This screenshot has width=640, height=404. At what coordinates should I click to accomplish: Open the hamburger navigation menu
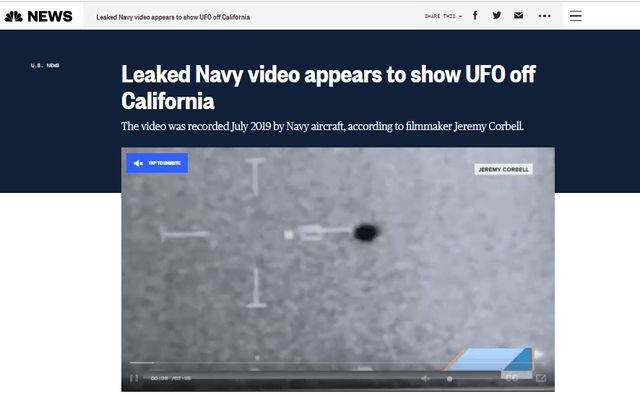click(576, 16)
